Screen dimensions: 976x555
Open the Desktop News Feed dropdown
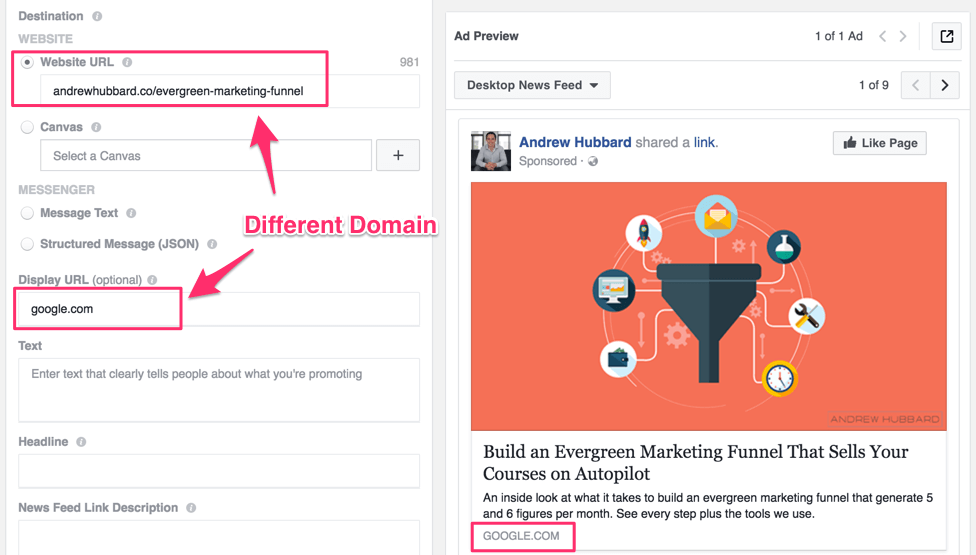tap(532, 85)
